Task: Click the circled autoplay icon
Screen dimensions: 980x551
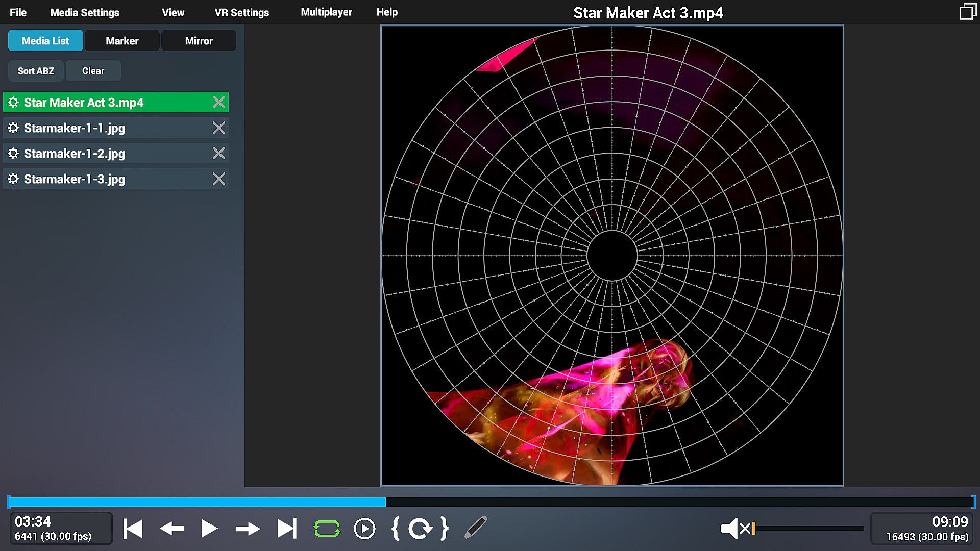Action: tap(364, 529)
